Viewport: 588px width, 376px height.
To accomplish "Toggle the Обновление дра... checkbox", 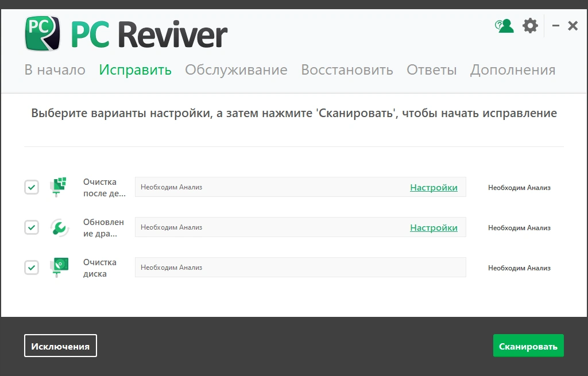I will click(32, 227).
